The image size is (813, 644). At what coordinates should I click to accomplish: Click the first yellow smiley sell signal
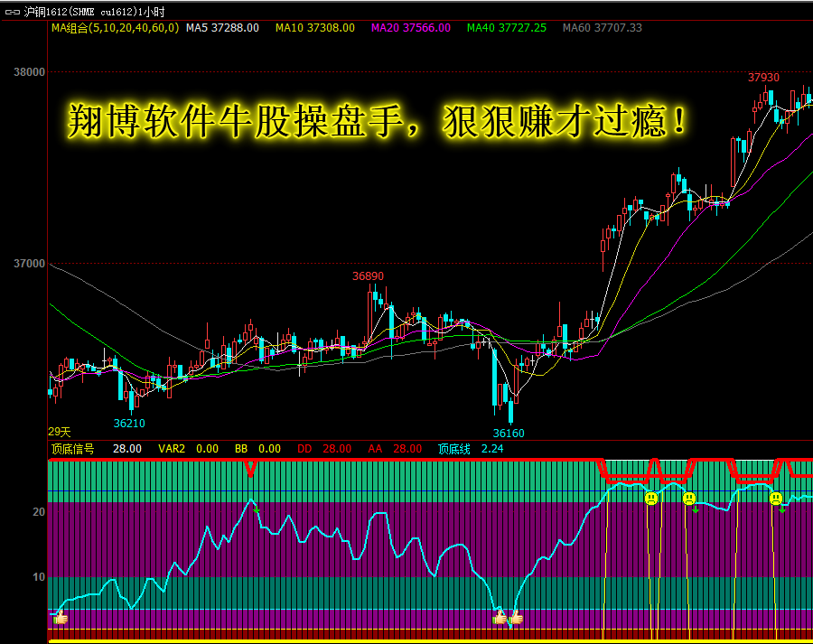651,499
